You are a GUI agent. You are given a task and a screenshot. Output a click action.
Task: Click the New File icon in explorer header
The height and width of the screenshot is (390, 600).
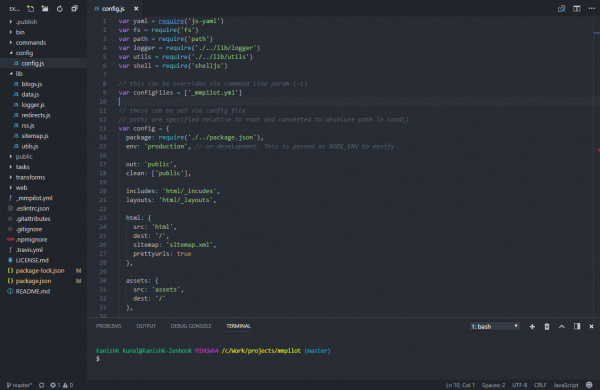30,8
